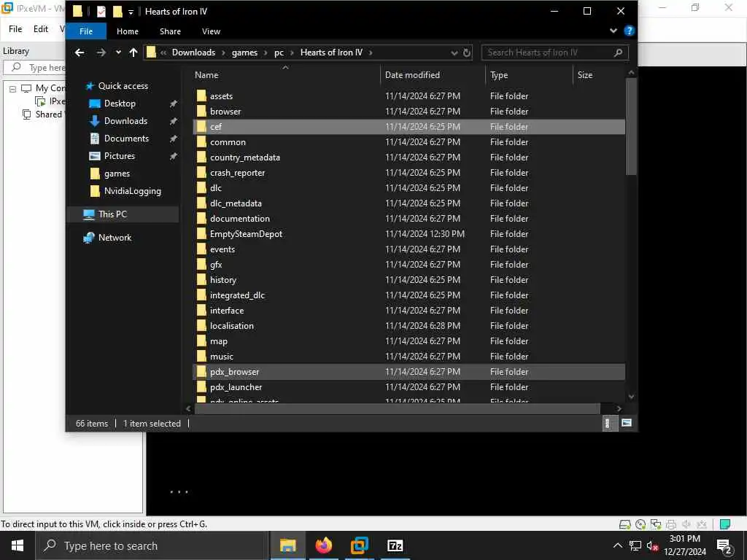Open the Share ribbon tab
This screenshot has height=560, width=747.
170,31
